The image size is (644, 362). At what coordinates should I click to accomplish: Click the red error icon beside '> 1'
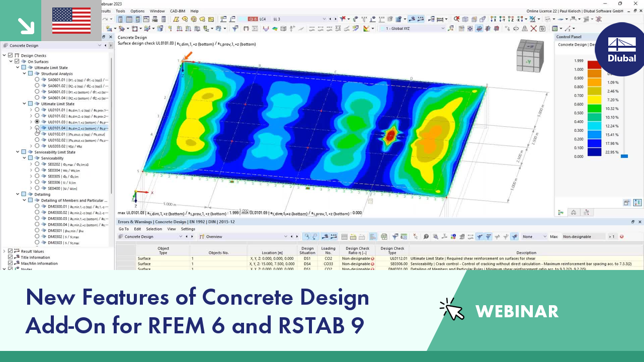pos(622,236)
